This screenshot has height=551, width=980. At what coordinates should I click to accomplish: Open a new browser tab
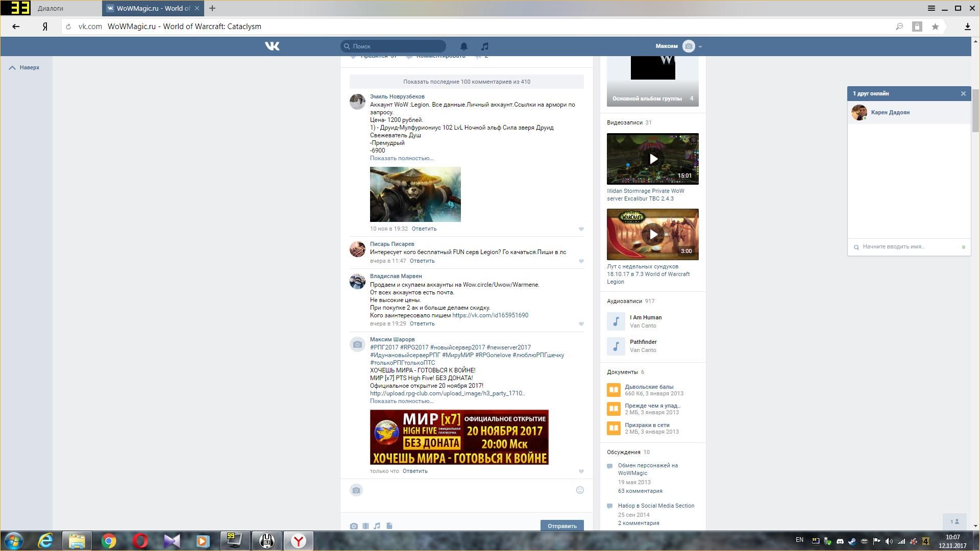[212, 8]
